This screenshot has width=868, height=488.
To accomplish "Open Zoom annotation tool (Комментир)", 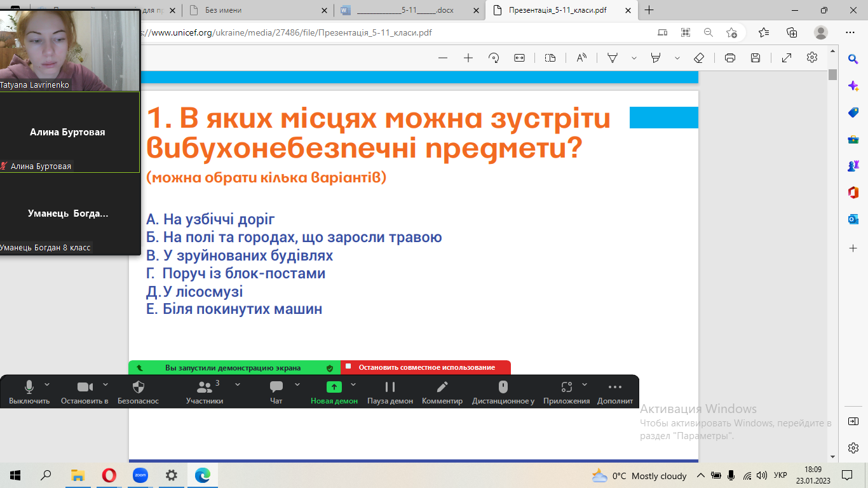I will [x=442, y=391].
